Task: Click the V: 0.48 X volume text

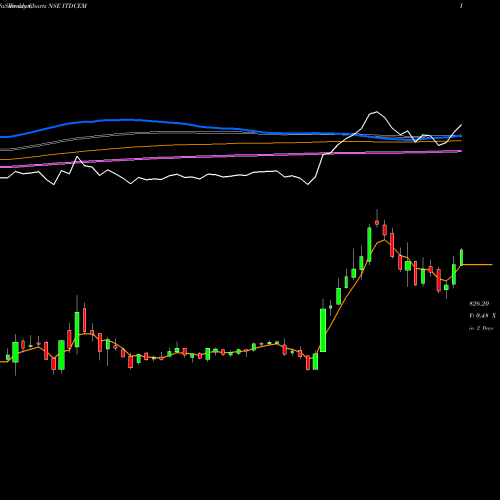Action: [482, 316]
